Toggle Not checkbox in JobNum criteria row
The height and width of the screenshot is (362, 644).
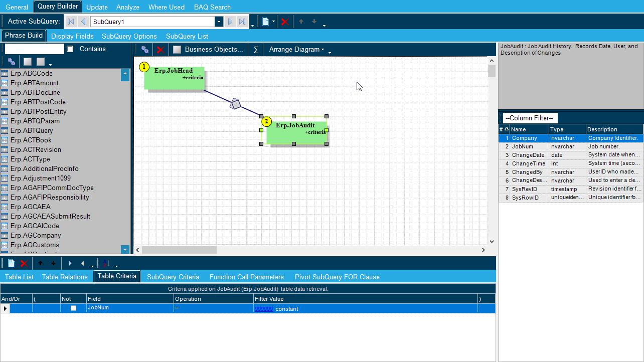point(73,308)
